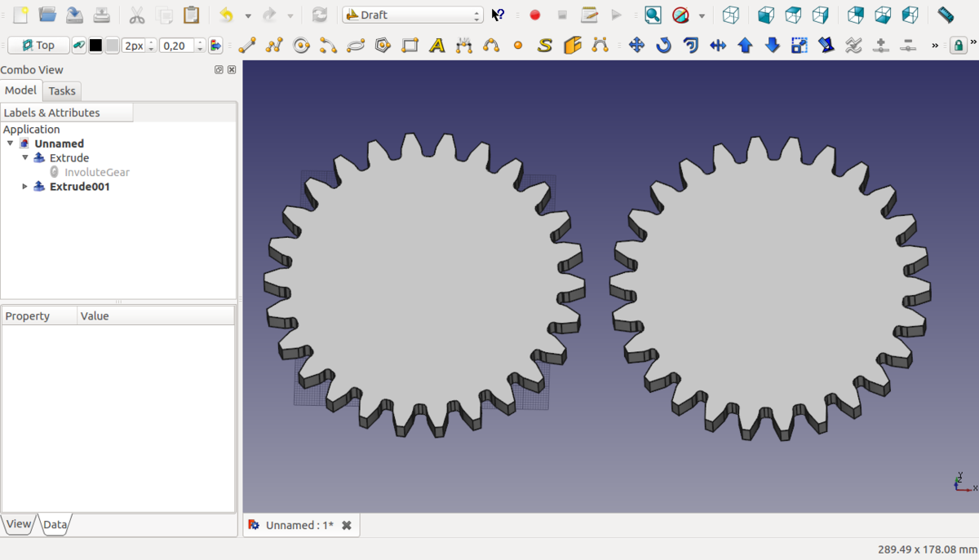Activate the Draft Text tool
The height and width of the screenshot is (560, 979).
click(x=437, y=46)
